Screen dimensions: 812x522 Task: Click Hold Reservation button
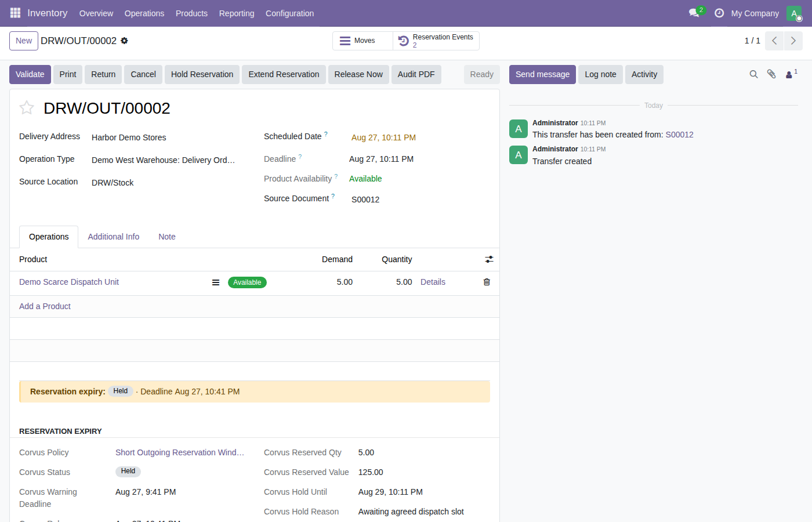pyautogui.click(x=202, y=74)
